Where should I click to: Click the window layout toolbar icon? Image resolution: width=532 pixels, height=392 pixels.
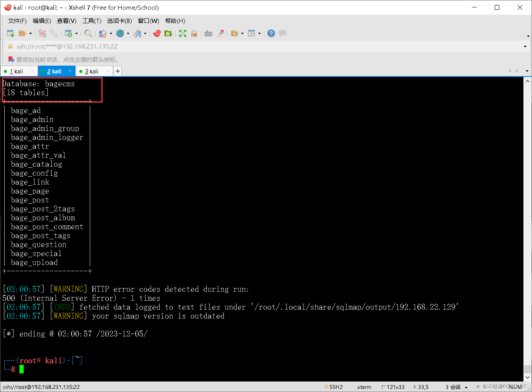251,33
